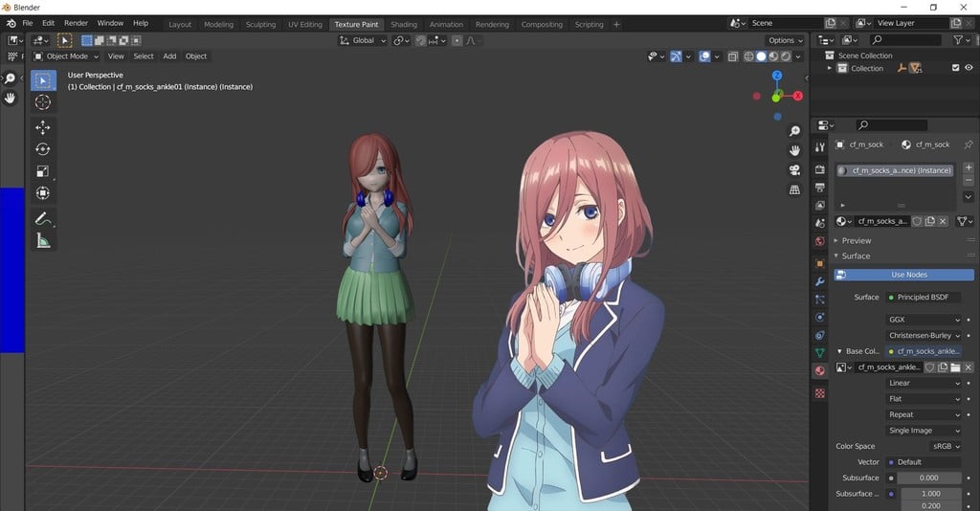Open the File menu
The width and height of the screenshot is (980, 511).
pos(28,23)
